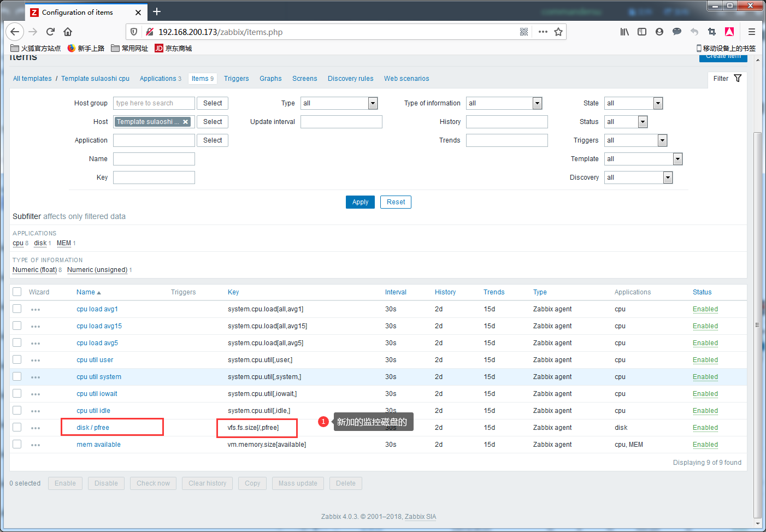Click the Update interval input field
The width and height of the screenshot is (766, 532).
[341, 122]
